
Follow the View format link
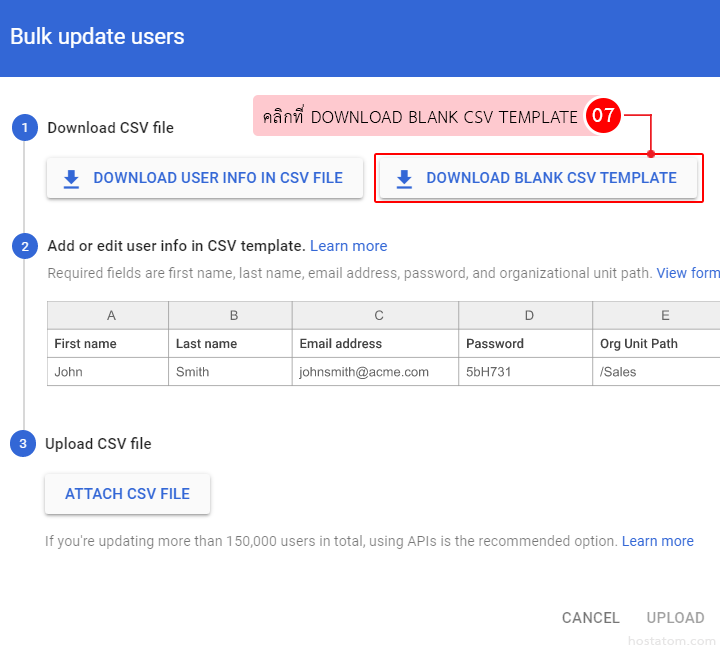point(687,273)
